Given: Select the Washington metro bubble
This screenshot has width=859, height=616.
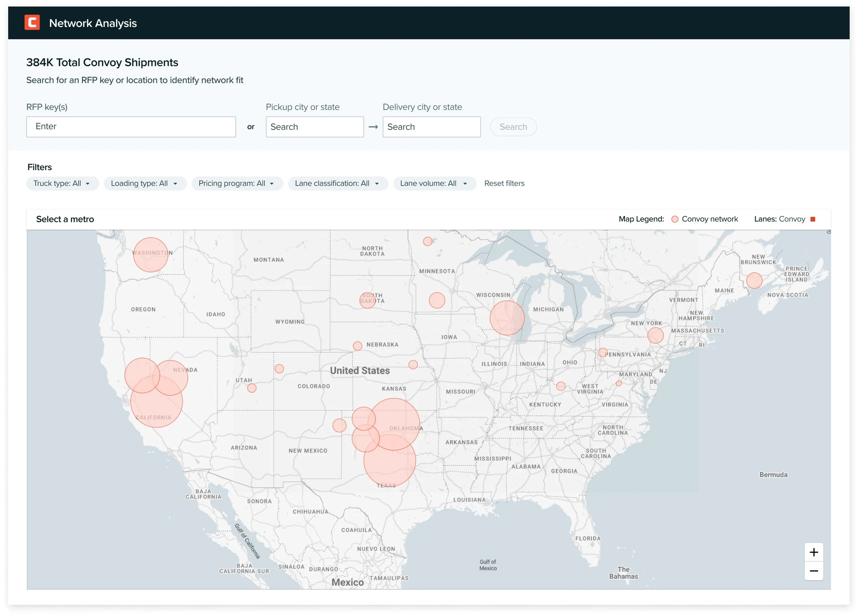Looking at the screenshot, I should (150, 255).
